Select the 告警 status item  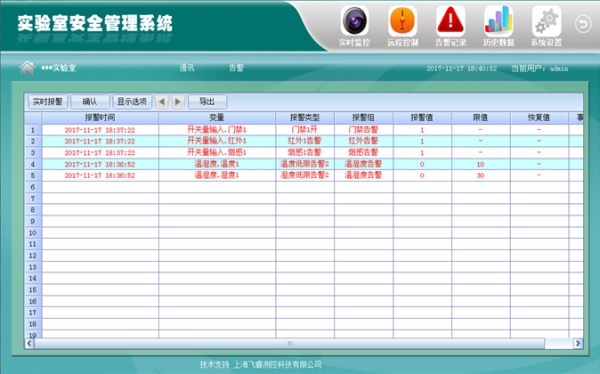click(236, 68)
